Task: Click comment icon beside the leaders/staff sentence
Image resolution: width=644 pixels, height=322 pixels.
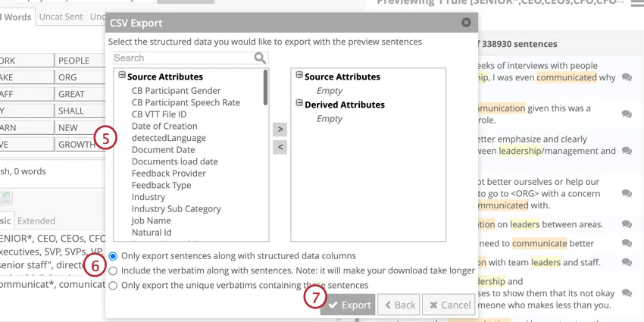Action: (x=627, y=262)
